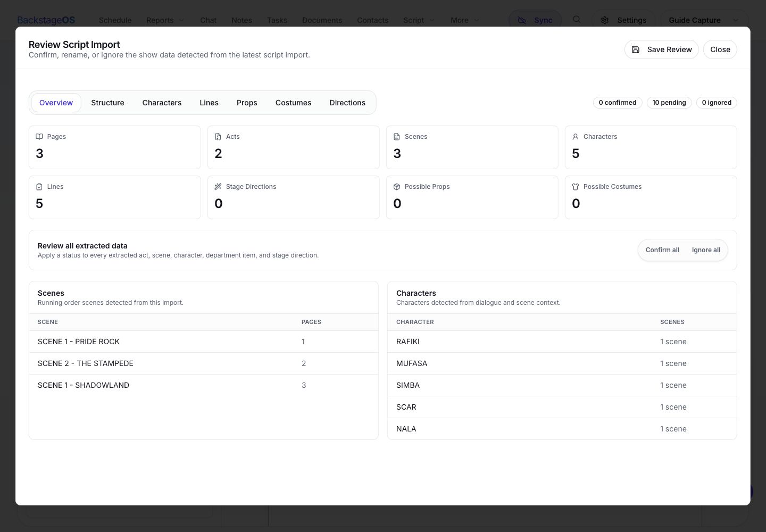This screenshot has height=532, width=766.
Task: Click the Possible Costumes shirt icon
Action: pyautogui.click(x=576, y=187)
